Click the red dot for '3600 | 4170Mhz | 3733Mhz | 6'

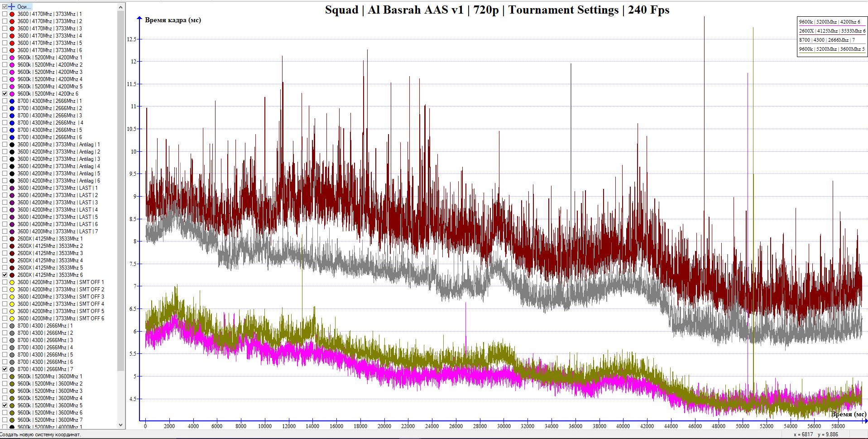[12, 50]
